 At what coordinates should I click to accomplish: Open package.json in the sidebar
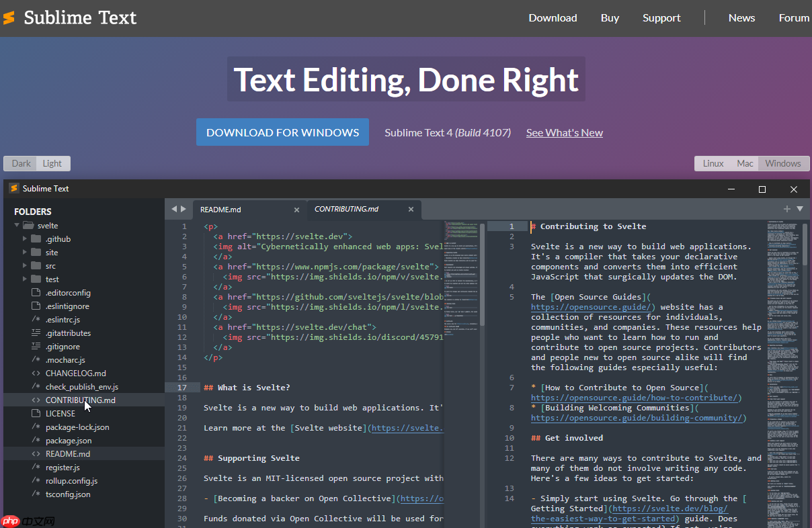69,441
